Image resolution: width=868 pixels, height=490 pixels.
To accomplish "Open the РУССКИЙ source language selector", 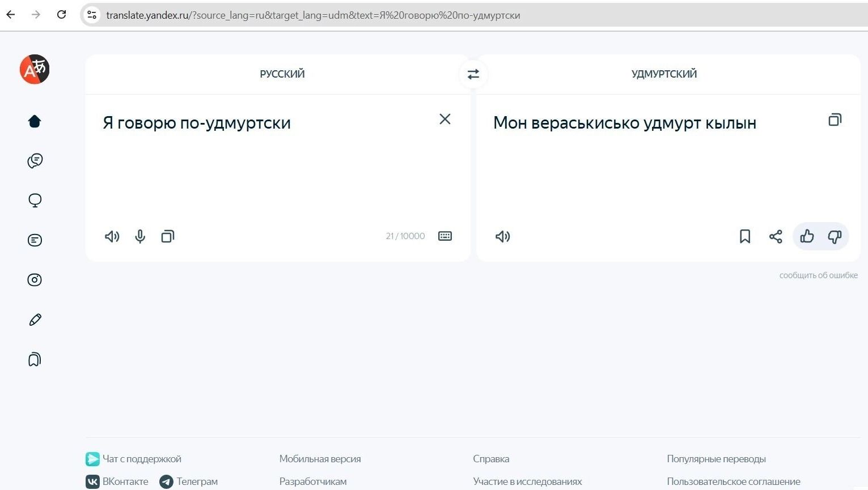I will [x=282, y=74].
